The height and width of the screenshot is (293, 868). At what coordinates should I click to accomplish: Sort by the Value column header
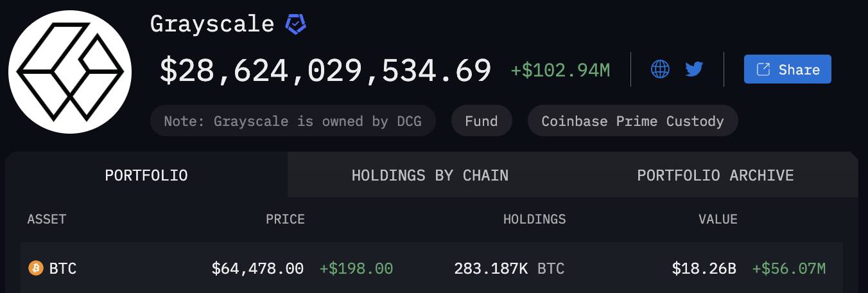click(x=718, y=219)
